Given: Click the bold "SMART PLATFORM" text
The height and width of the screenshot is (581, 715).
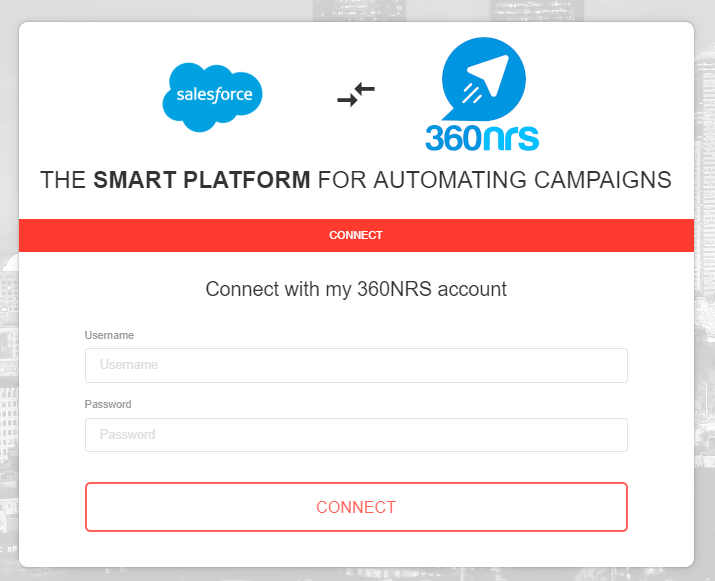Looking at the screenshot, I should point(202,181).
